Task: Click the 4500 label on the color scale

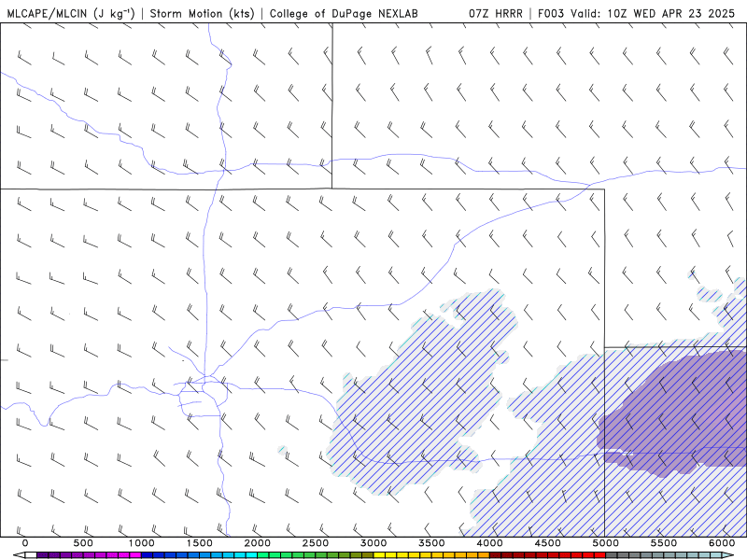Action: click(x=548, y=543)
